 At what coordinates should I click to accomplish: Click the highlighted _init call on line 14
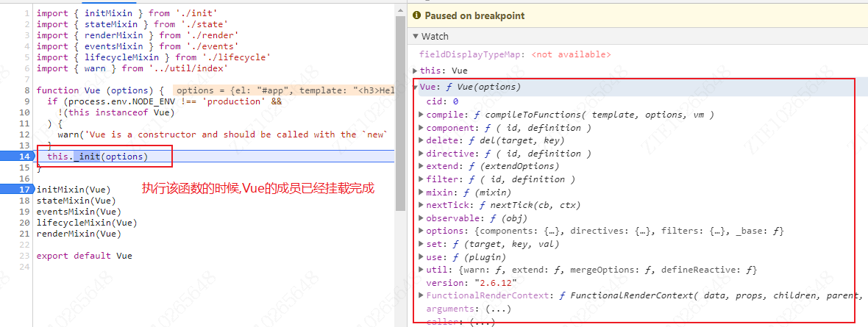point(87,157)
